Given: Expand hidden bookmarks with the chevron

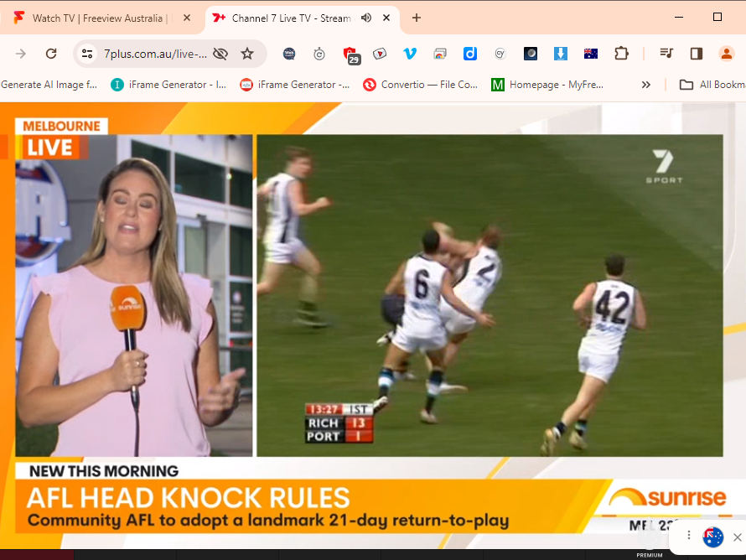Looking at the screenshot, I should click(x=645, y=85).
